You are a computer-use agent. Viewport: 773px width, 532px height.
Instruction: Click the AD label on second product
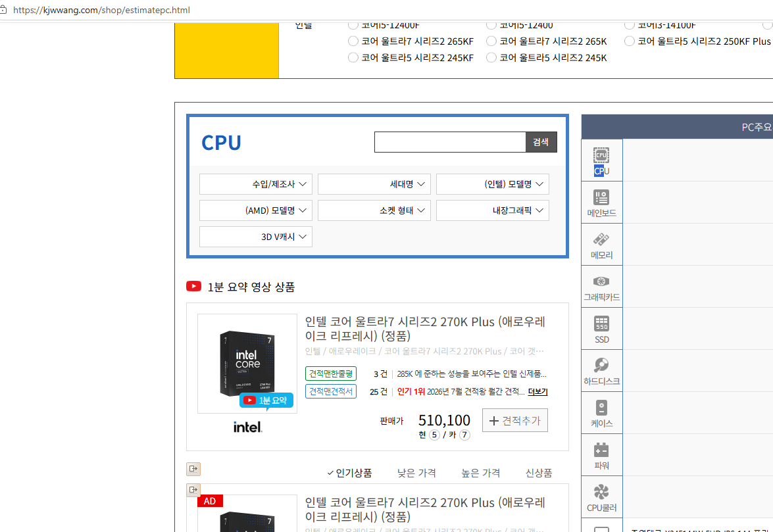(x=210, y=501)
